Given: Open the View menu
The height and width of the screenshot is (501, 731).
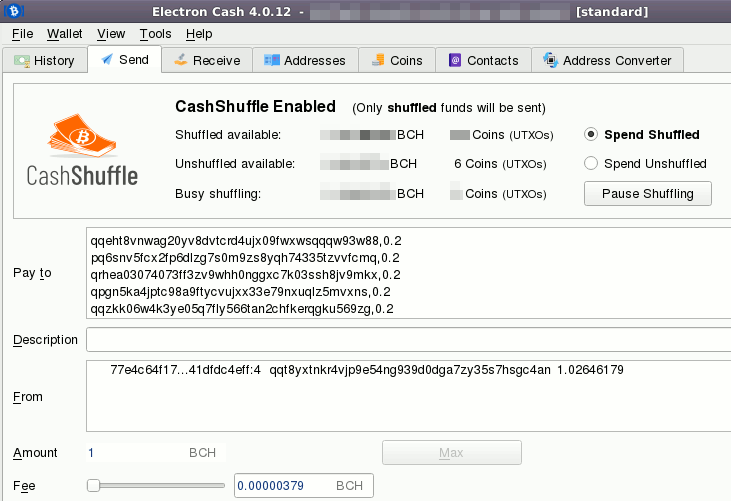Looking at the screenshot, I should tap(111, 34).
